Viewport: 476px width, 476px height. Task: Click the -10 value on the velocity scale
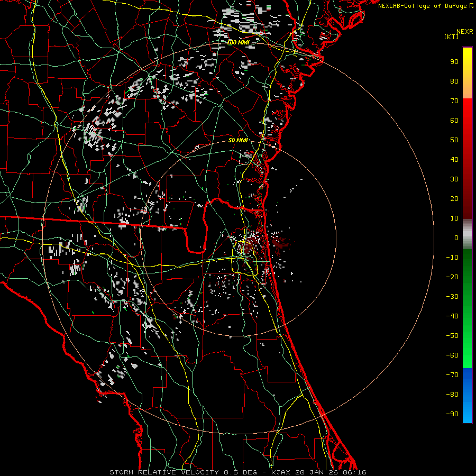[452, 258]
